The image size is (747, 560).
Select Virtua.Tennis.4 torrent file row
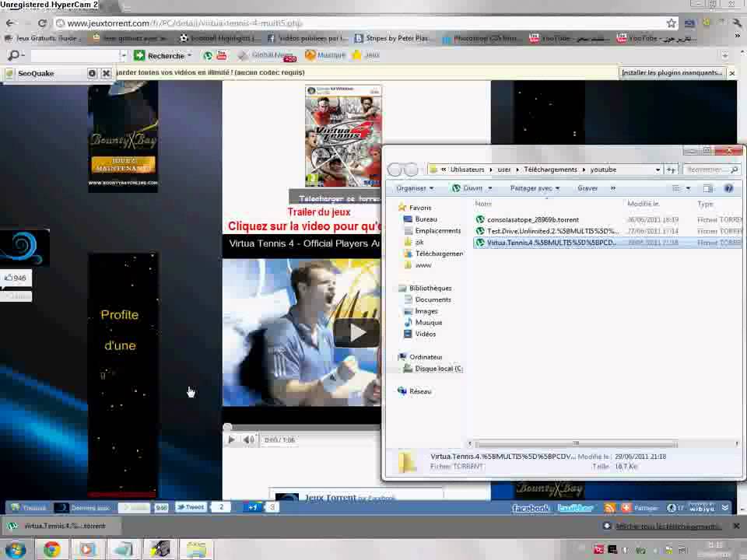point(608,243)
